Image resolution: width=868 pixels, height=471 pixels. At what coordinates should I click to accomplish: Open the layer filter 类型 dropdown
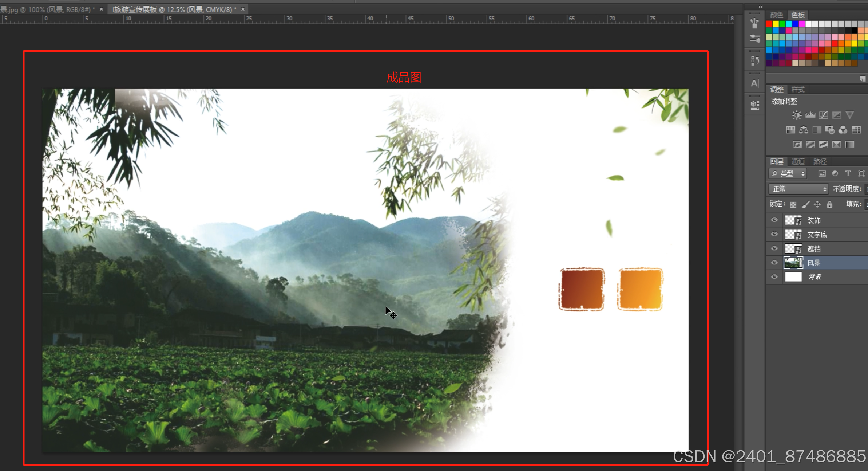788,174
